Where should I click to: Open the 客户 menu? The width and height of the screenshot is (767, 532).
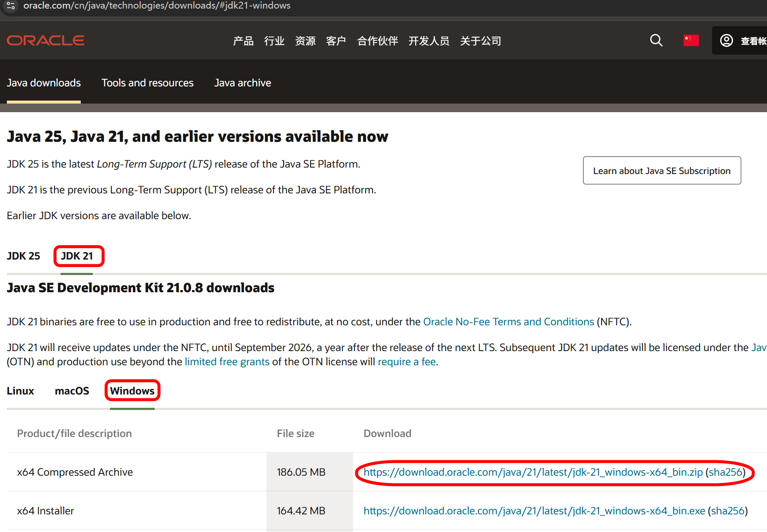336,41
